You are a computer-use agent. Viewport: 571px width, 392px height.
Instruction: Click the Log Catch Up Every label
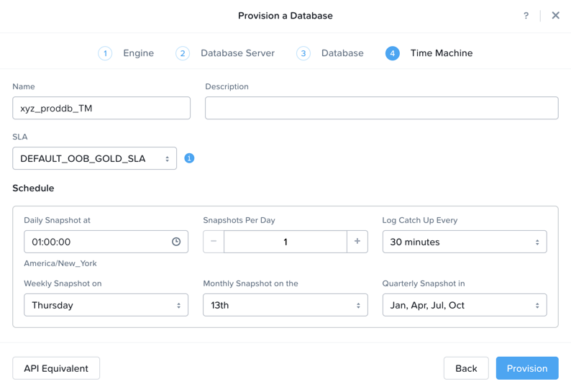[420, 220]
